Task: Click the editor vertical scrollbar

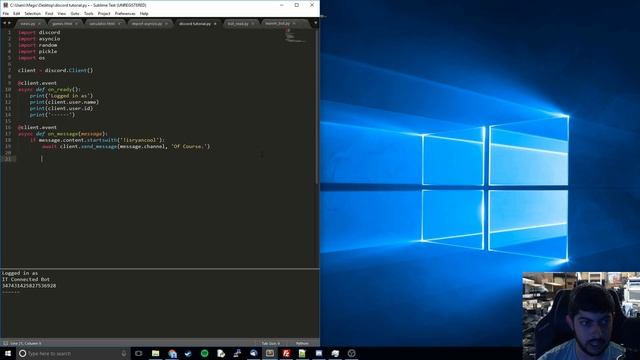Action: click(x=317, y=106)
